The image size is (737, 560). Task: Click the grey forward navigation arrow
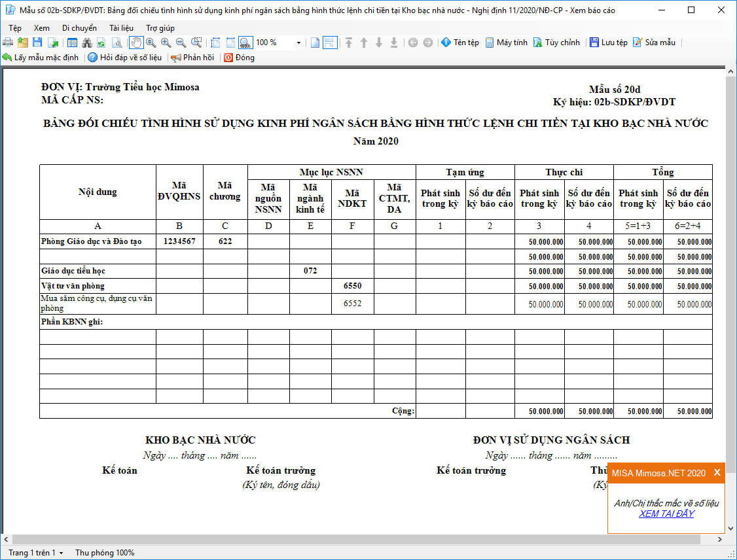(x=427, y=43)
